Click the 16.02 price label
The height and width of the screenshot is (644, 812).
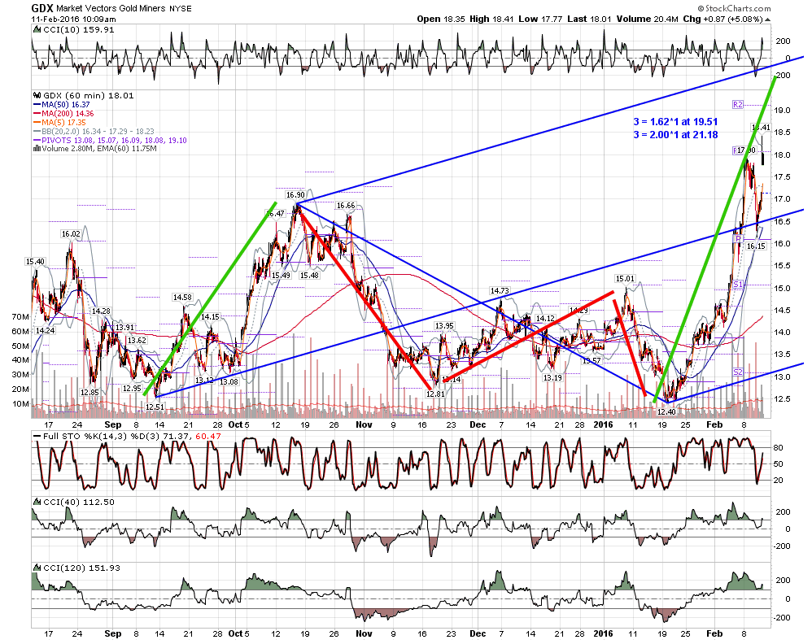[71, 234]
